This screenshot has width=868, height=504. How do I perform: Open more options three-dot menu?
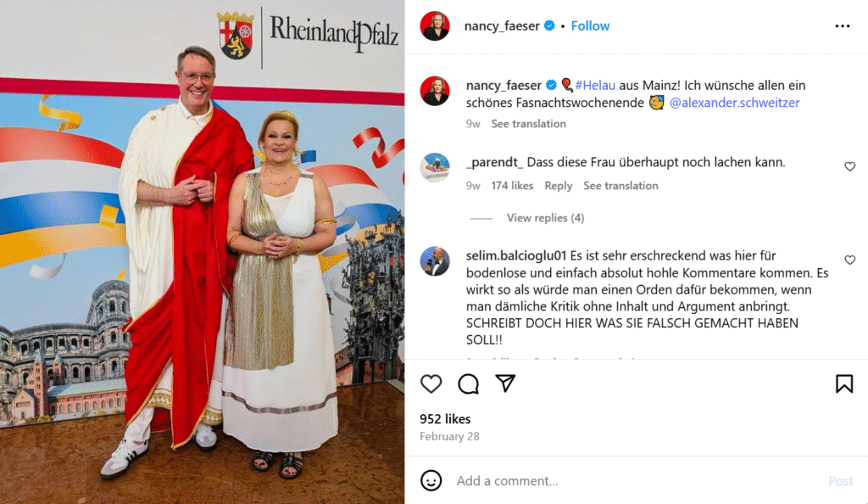tap(843, 26)
